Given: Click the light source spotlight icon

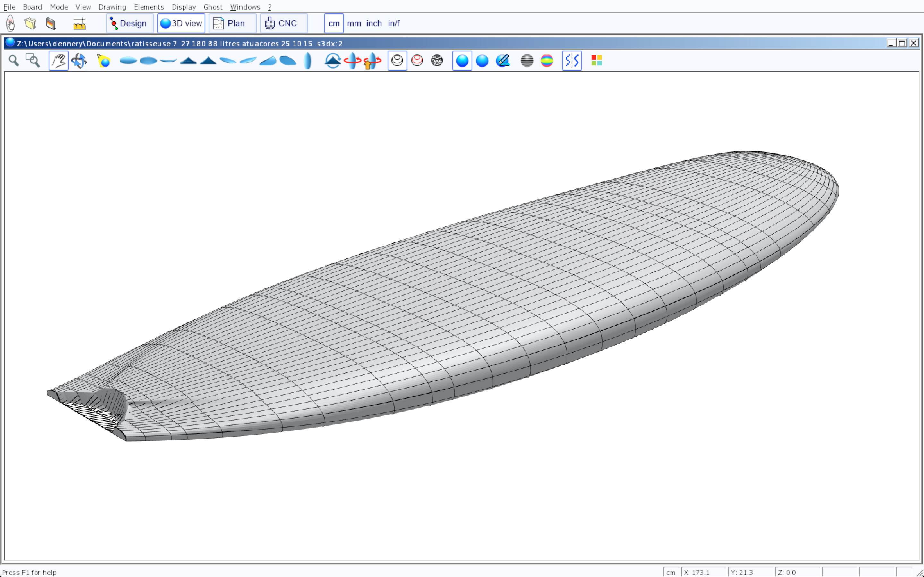Looking at the screenshot, I should tap(104, 61).
